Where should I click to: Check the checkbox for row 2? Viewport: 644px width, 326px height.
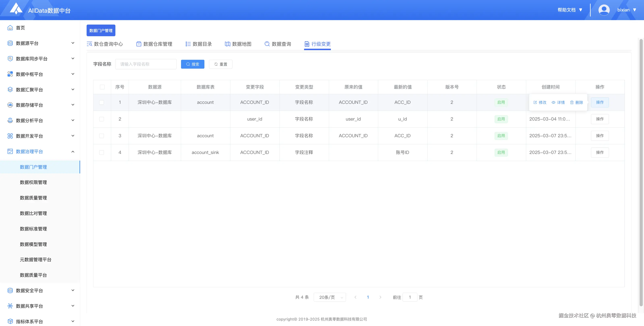[101, 119]
